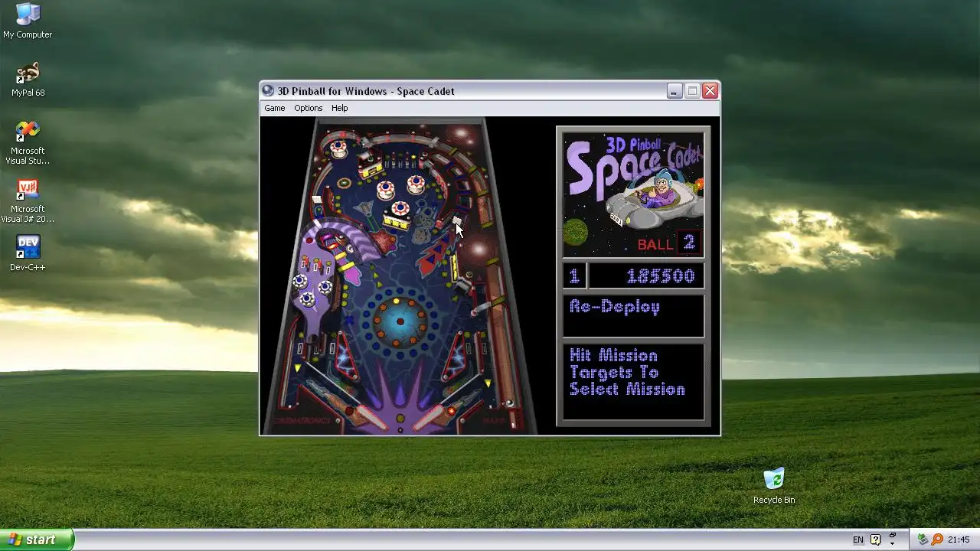Minimize the 3D Pinball window
This screenshot has width=980, height=551.
tap(674, 91)
